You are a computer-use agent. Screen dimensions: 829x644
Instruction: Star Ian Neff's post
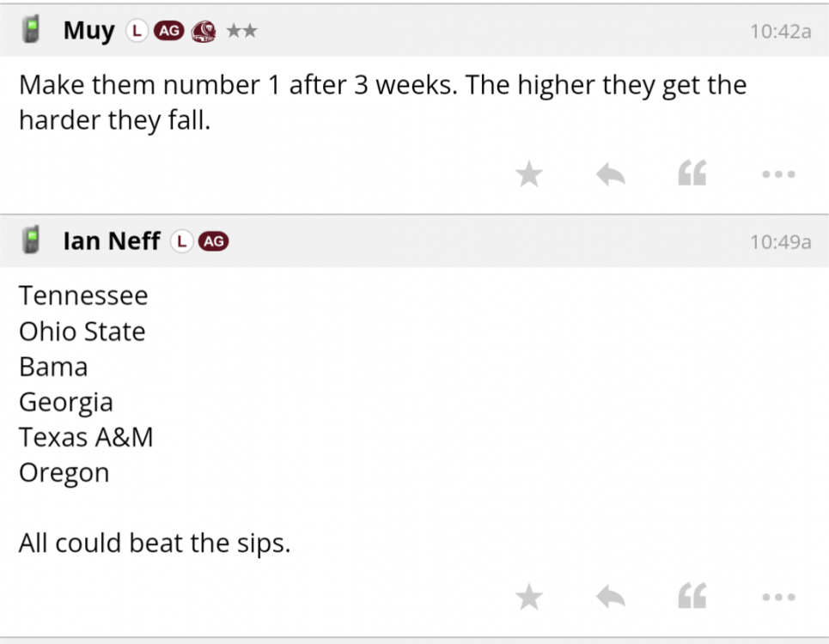529,597
